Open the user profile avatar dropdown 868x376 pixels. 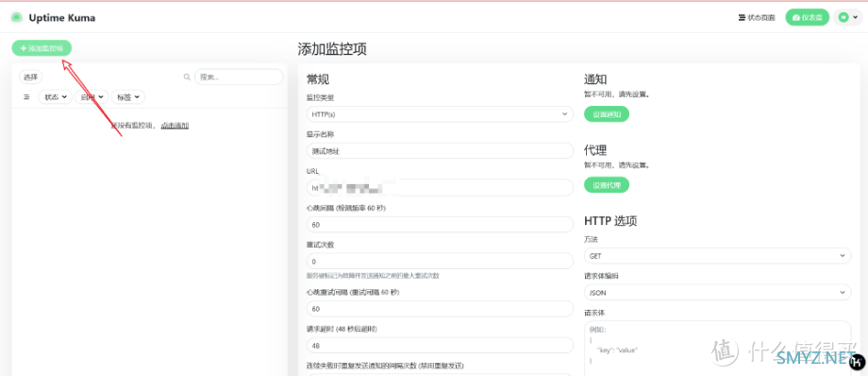pyautogui.click(x=847, y=18)
